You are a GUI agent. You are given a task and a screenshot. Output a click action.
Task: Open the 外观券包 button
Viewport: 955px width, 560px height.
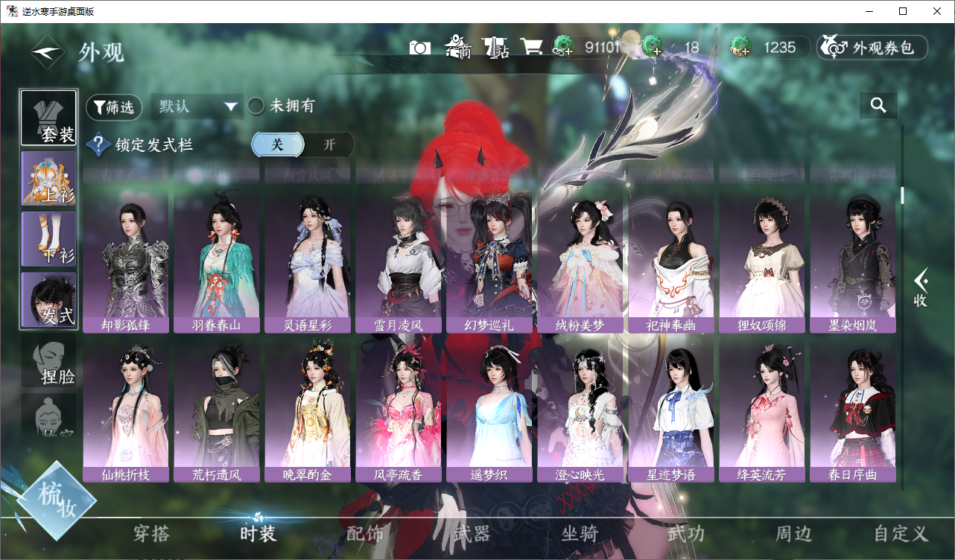(872, 48)
